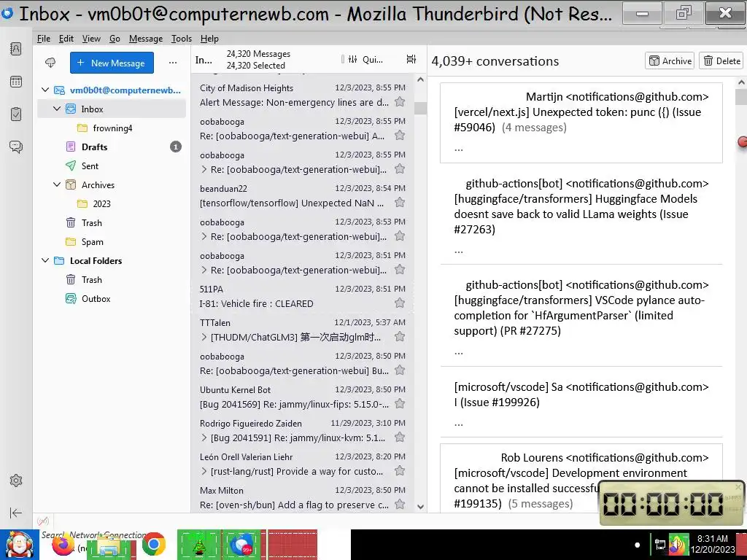Open the Go menu
The image size is (747, 560).
click(115, 39)
